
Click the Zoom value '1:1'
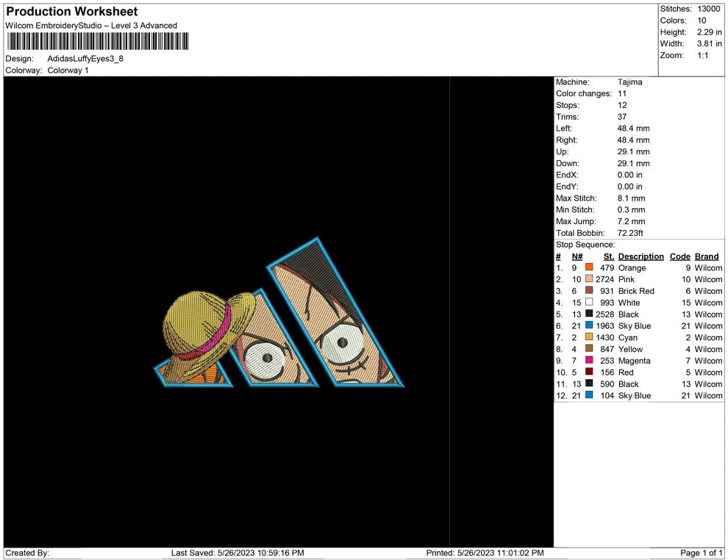click(x=702, y=55)
